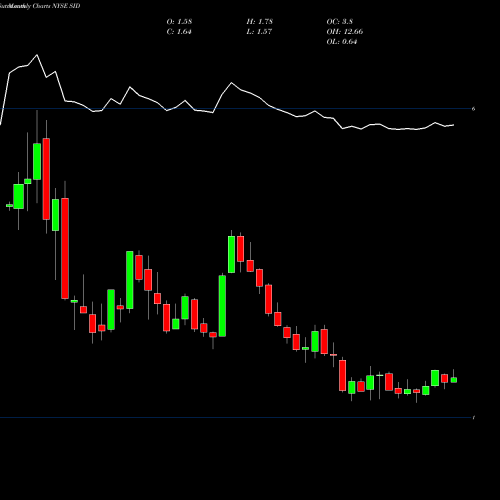The image size is (500, 500).
Task: Click the peak of the white indicator line
Action: click(x=37, y=55)
